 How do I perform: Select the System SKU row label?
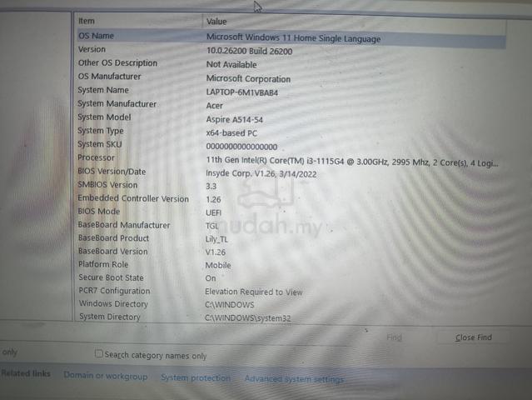tap(99, 144)
